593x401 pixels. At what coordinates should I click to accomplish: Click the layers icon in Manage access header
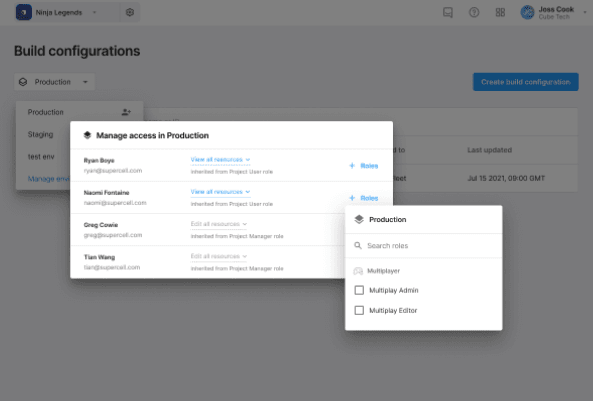coord(87,135)
